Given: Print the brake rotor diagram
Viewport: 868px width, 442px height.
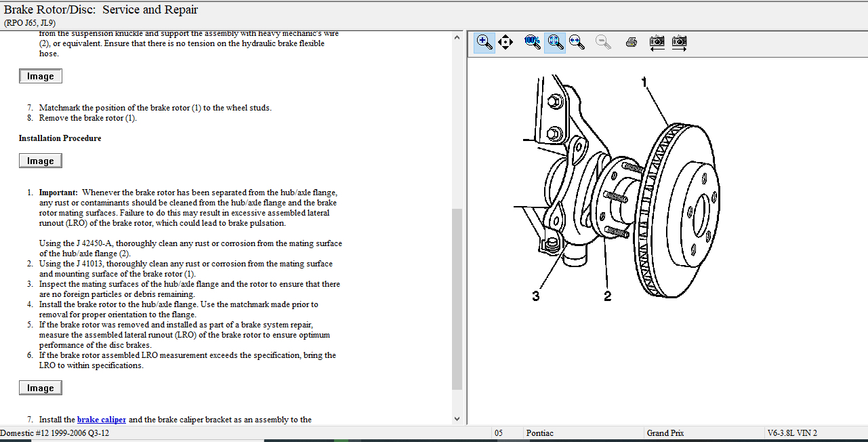Looking at the screenshot, I should pyautogui.click(x=632, y=42).
